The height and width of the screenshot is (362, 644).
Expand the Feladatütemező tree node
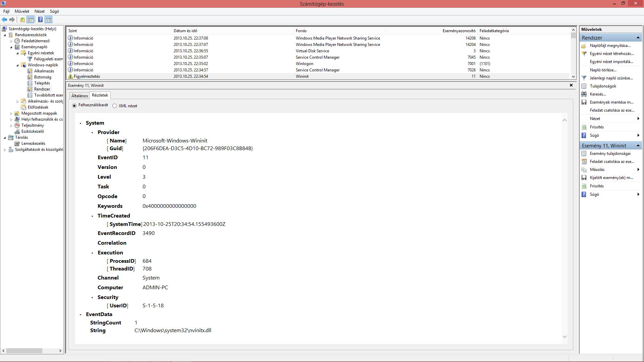click(11, 41)
